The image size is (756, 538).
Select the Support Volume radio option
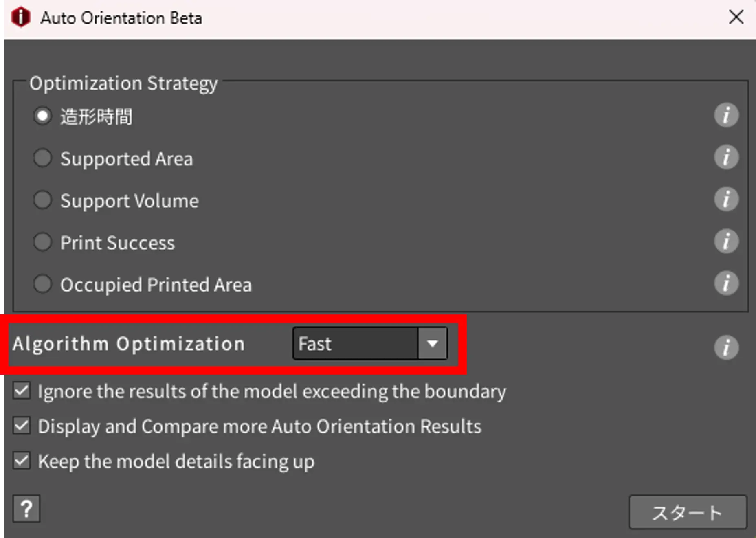click(x=42, y=200)
